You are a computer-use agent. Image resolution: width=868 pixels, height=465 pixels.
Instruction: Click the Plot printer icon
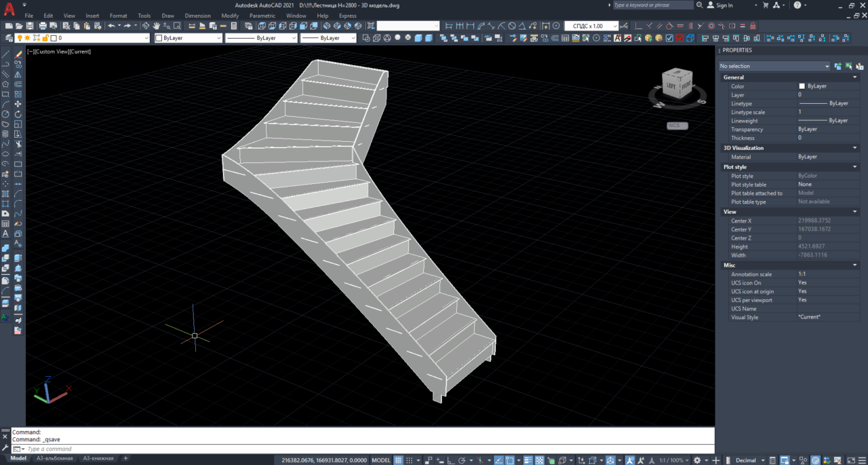pyautogui.click(x=43, y=26)
